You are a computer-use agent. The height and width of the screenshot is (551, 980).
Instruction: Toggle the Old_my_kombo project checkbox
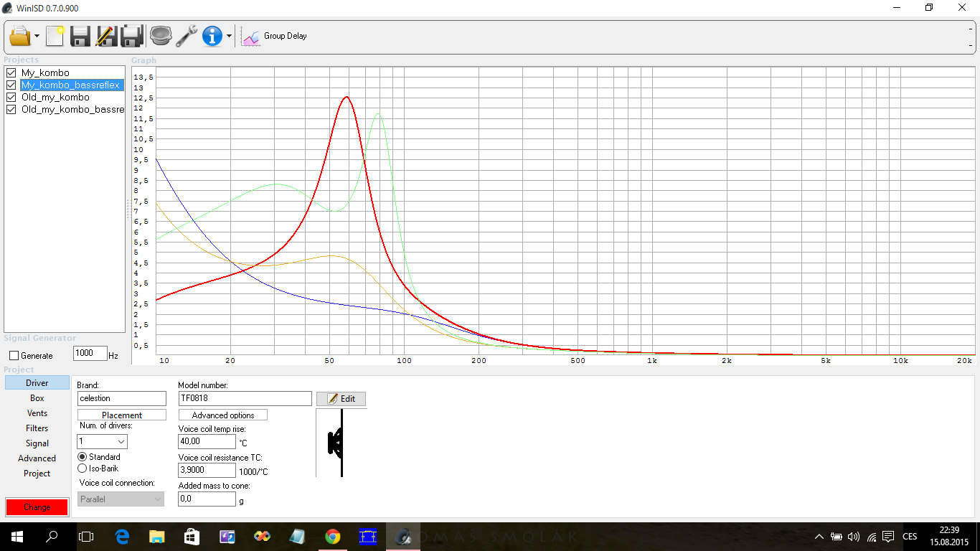[11, 98]
